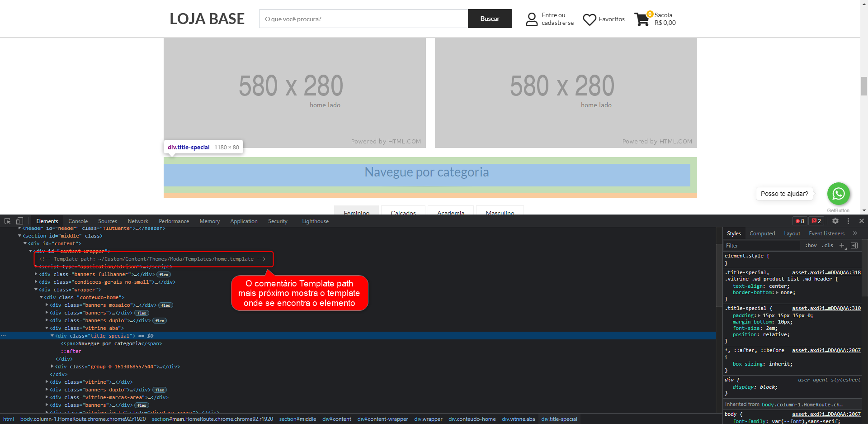The width and height of the screenshot is (868, 424).
Task: Open the Favoritos link
Action: pos(612,19)
